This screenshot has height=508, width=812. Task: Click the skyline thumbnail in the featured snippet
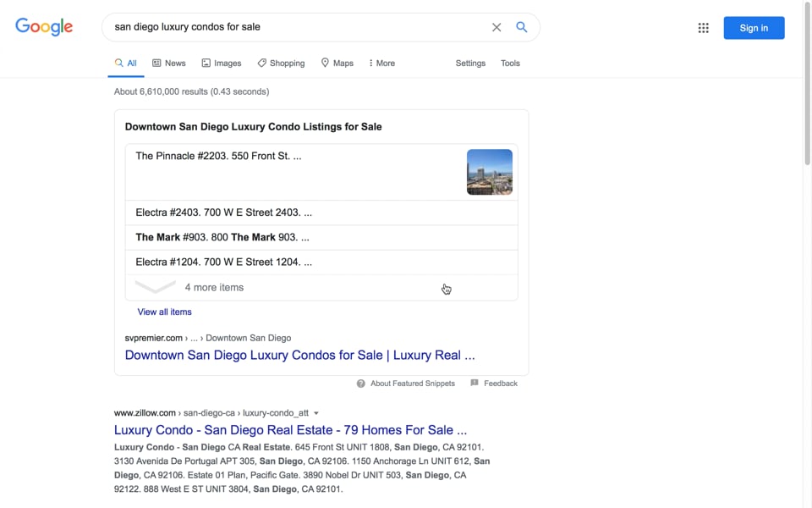[490, 172]
